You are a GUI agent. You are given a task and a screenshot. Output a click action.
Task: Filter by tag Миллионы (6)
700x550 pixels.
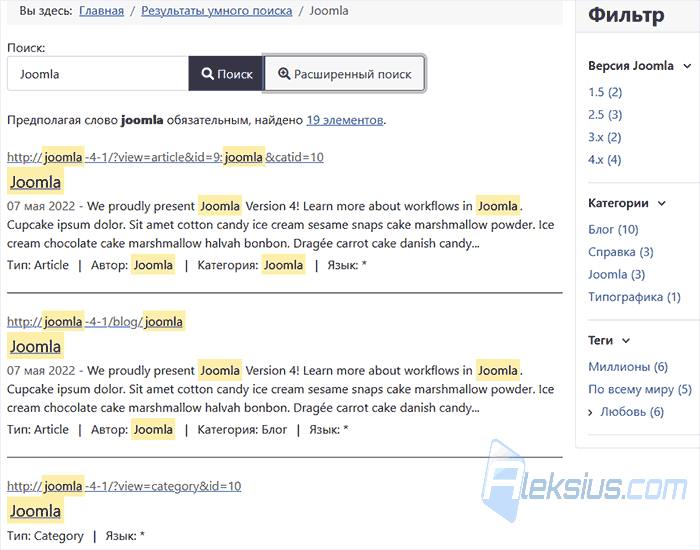click(628, 367)
